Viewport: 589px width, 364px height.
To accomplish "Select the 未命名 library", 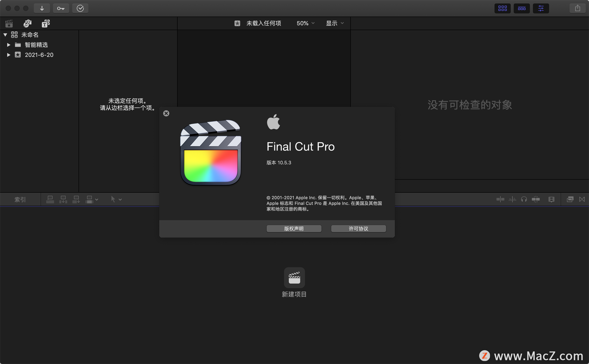I will pos(30,35).
